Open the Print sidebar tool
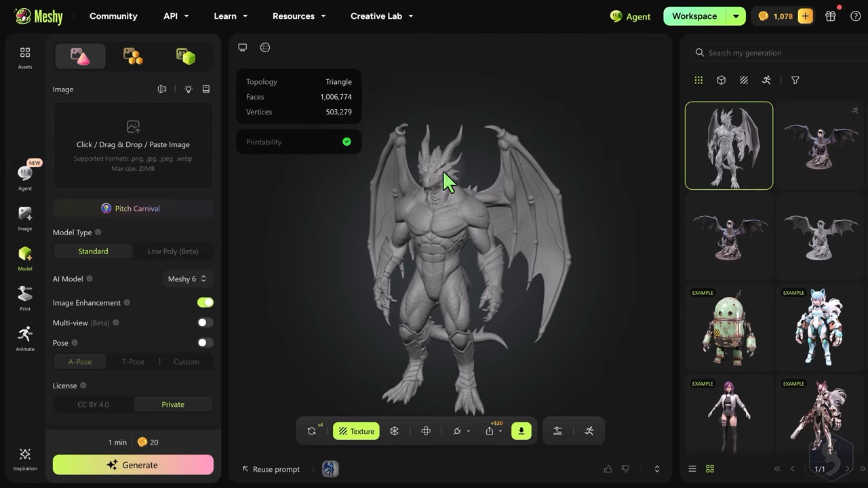The image size is (868, 488). tap(25, 298)
